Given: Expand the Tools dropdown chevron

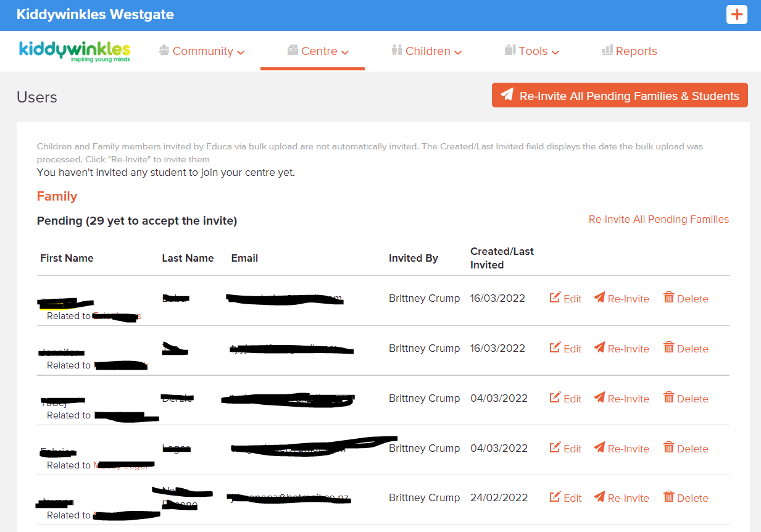Looking at the screenshot, I should (555, 52).
